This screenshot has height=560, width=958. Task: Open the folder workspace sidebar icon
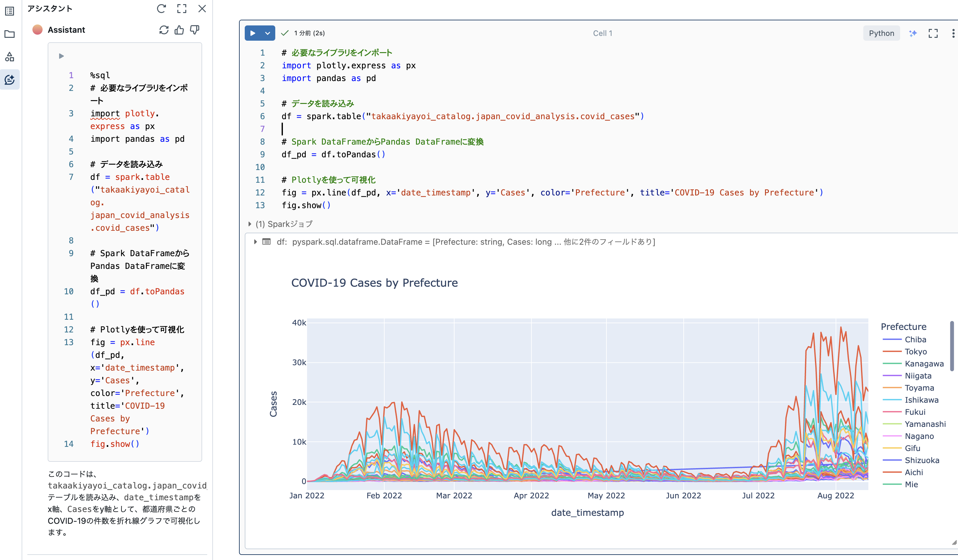10,34
